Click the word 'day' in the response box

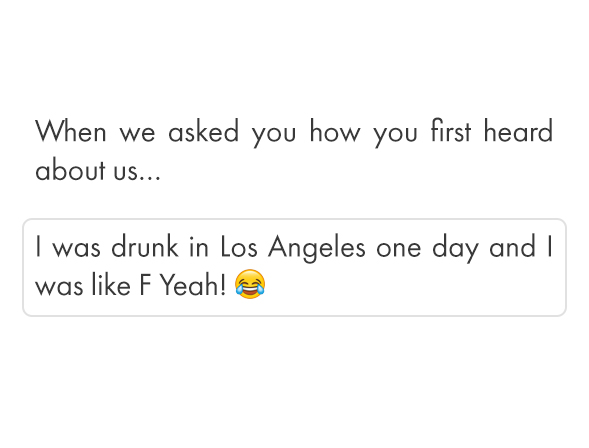tap(455, 249)
